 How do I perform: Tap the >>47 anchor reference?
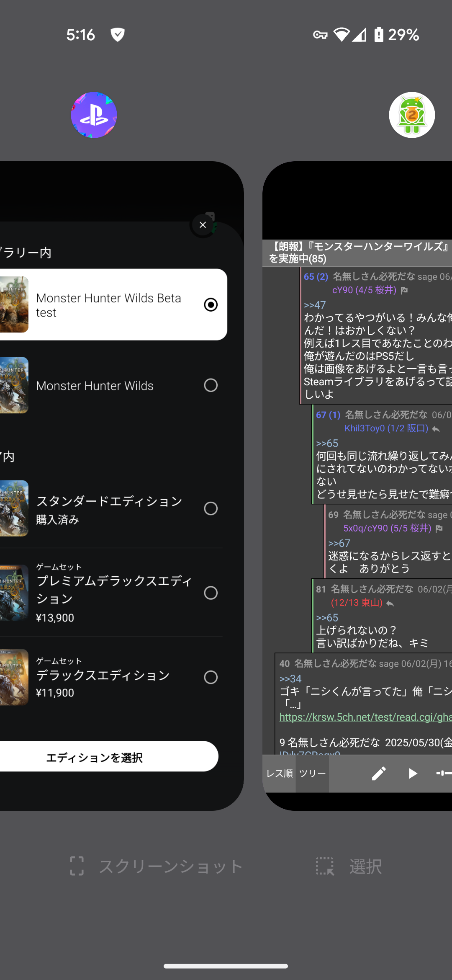click(x=315, y=305)
